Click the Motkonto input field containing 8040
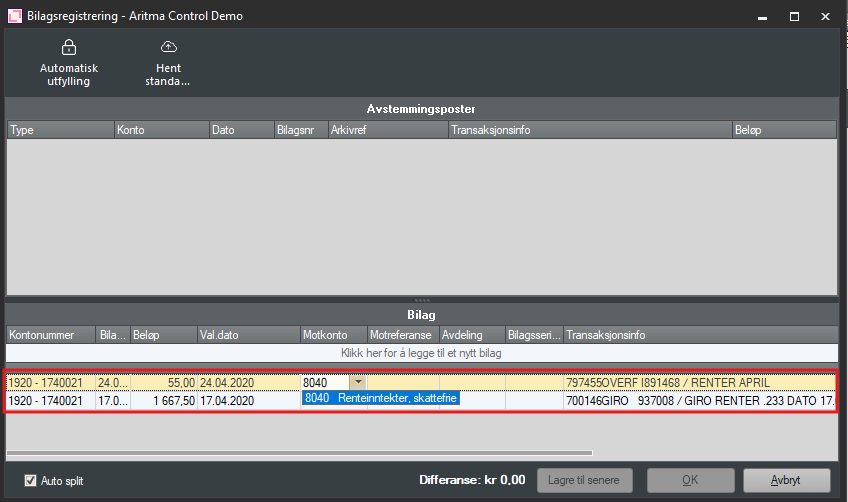 pyautogui.click(x=324, y=382)
